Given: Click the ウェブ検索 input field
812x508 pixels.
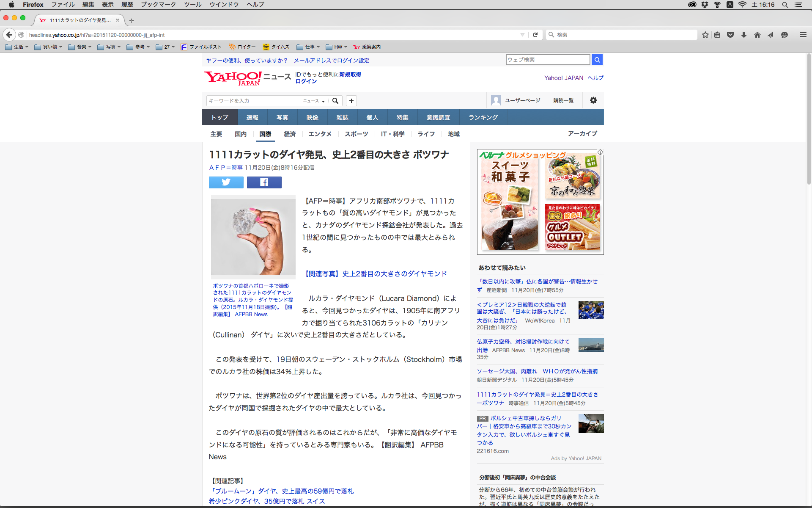Looking at the screenshot, I should pos(547,60).
